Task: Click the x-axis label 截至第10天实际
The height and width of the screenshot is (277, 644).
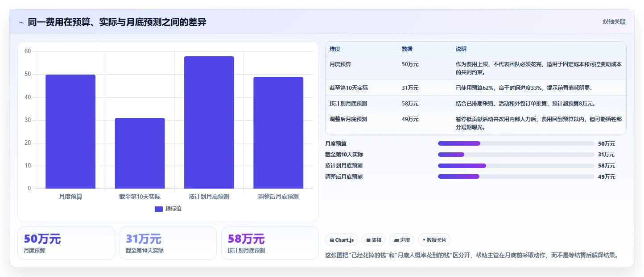Action: tap(140, 197)
